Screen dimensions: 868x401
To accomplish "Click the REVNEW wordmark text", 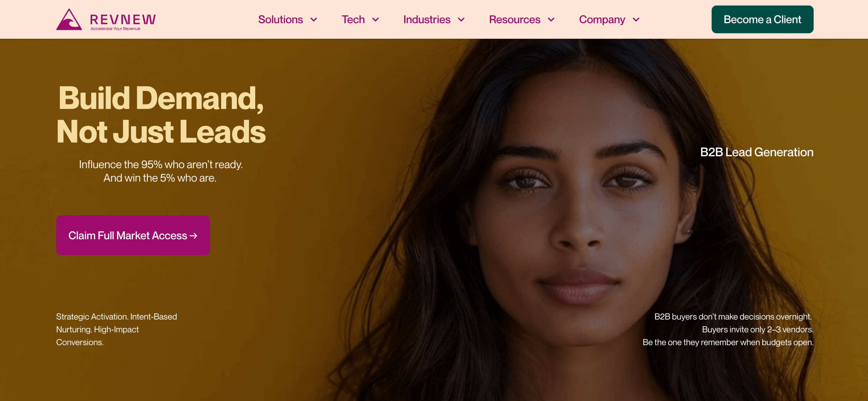I will click(123, 20).
